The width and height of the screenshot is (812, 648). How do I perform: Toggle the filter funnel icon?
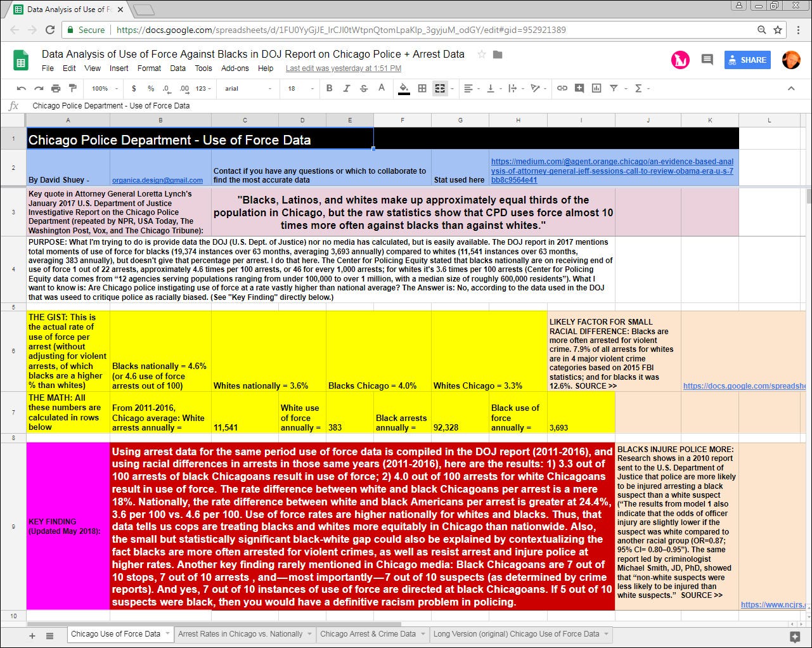coord(614,88)
